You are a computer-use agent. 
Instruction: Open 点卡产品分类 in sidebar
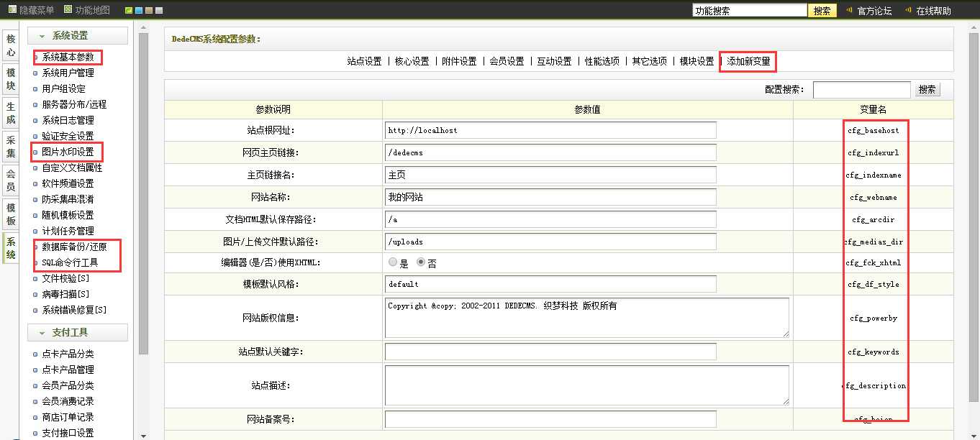(x=68, y=354)
